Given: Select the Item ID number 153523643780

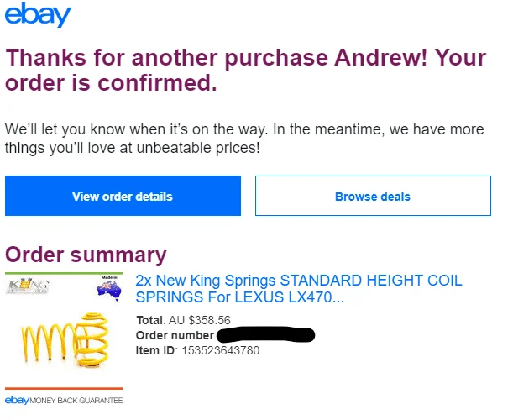Looking at the screenshot, I should click(221, 350).
